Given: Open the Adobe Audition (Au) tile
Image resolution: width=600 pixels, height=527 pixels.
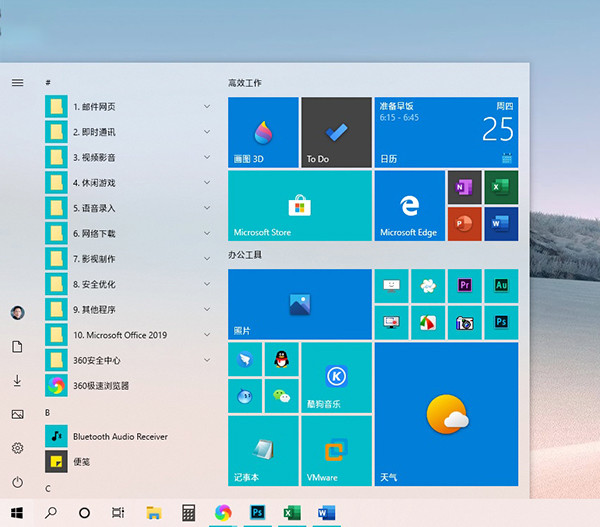Looking at the screenshot, I should pos(501,285).
